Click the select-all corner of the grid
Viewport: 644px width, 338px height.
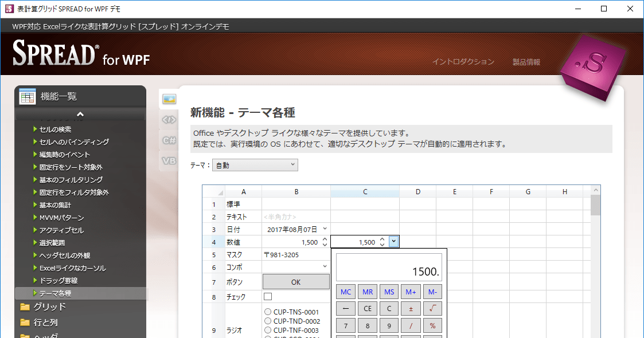click(x=213, y=191)
